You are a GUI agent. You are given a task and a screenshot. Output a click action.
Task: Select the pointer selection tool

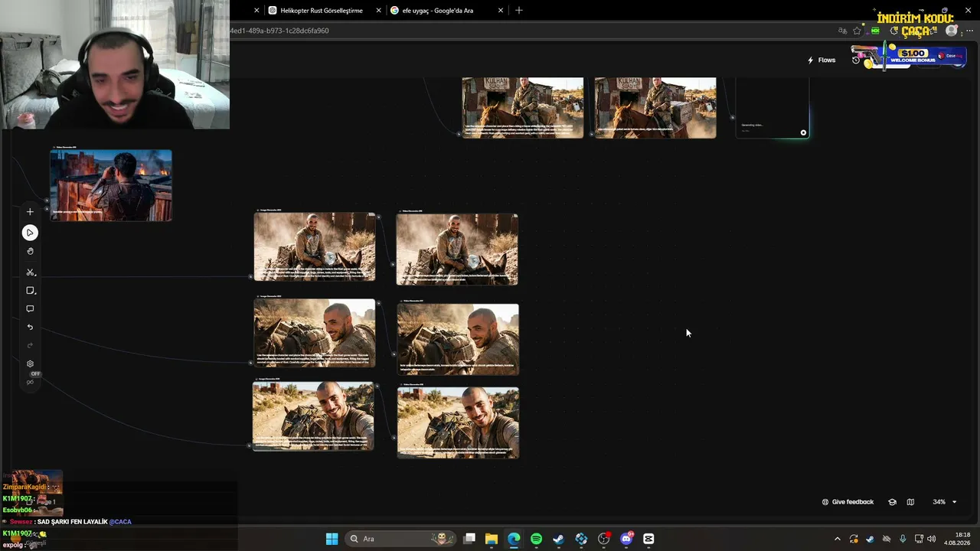click(x=30, y=233)
